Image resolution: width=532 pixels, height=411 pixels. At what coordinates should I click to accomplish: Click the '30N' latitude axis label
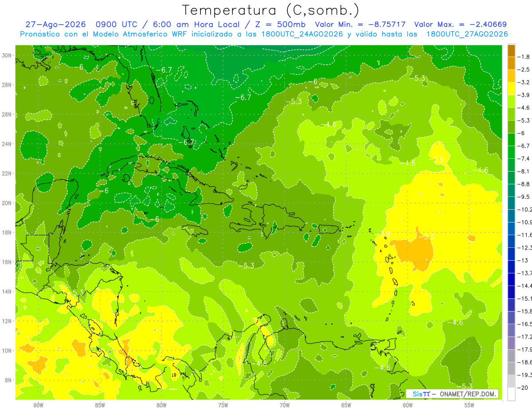click(x=8, y=55)
